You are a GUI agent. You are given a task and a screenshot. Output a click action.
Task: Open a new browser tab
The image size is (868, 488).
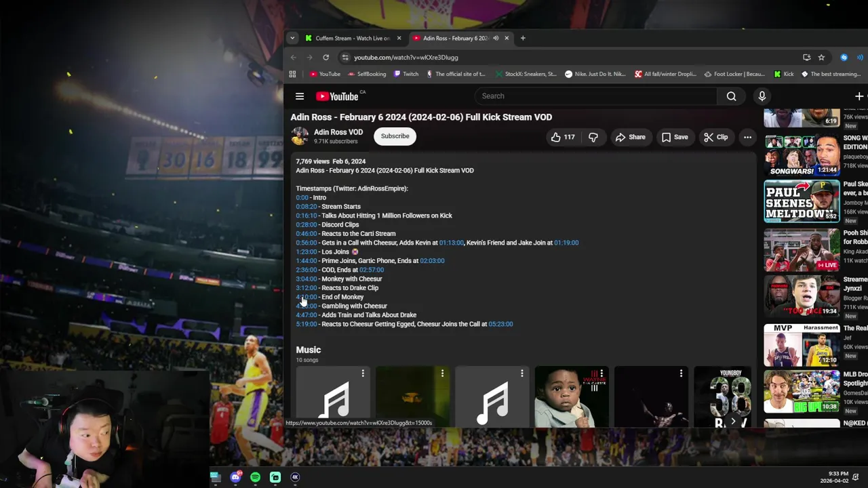523,38
